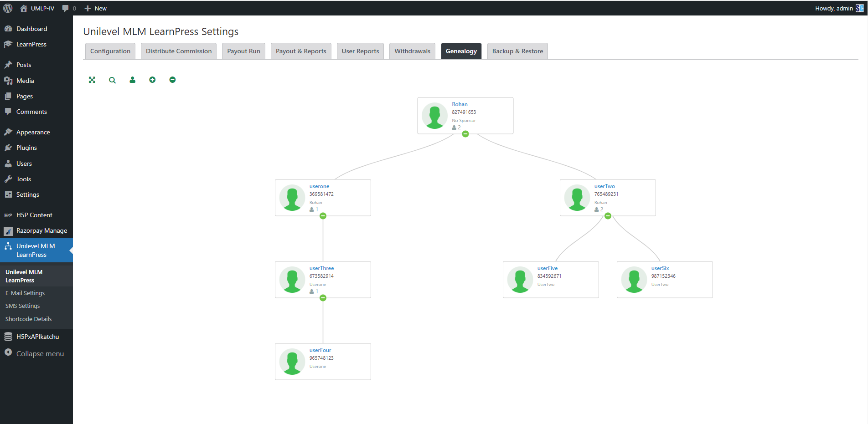This screenshot has width=868, height=424.
Task: Switch to the Payout Run tab
Action: point(243,51)
